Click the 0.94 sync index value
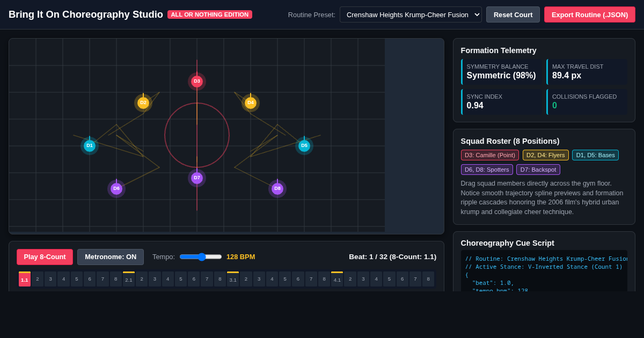The width and height of the screenshot is (644, 338). coord(475,106)
